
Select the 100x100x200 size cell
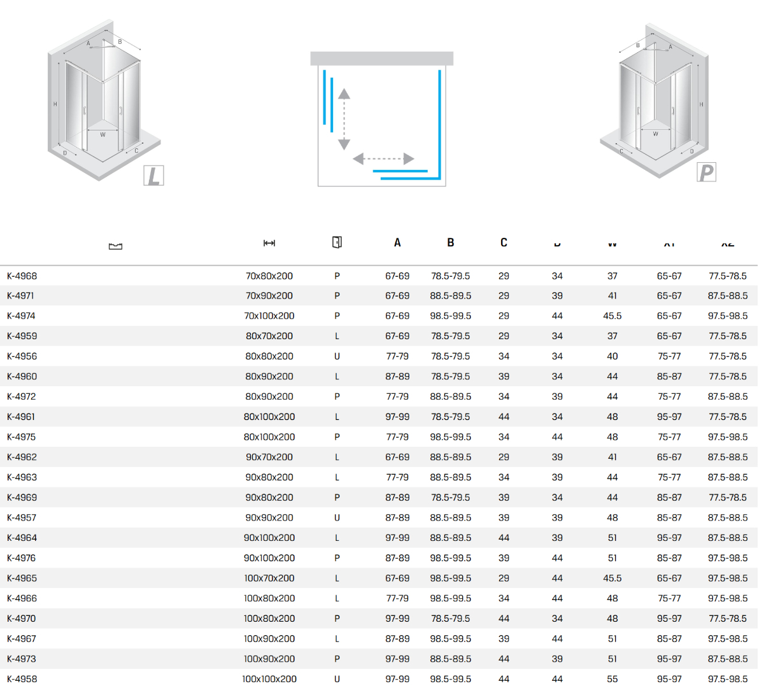pyautogui.click(x=269, y=679)
